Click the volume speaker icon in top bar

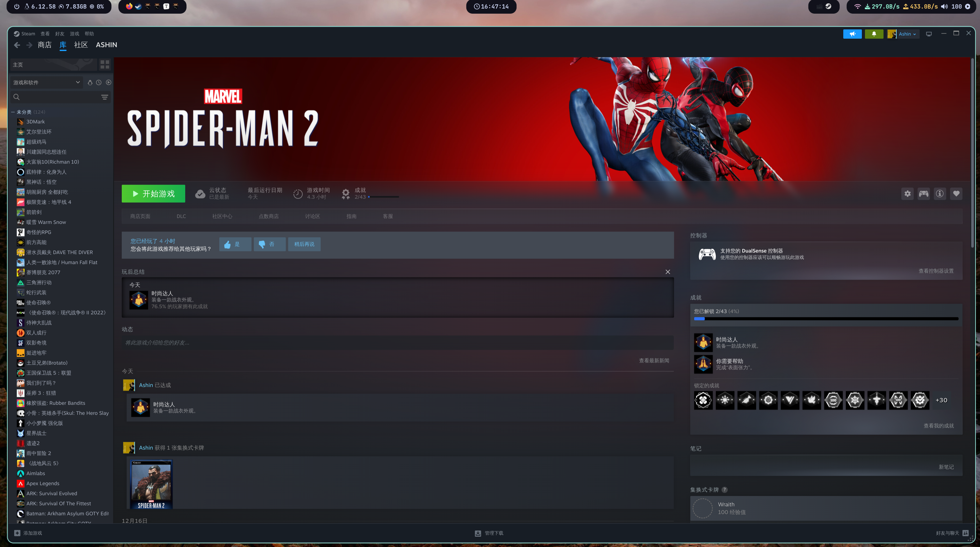pyautogui.click(x=944, y=6)
